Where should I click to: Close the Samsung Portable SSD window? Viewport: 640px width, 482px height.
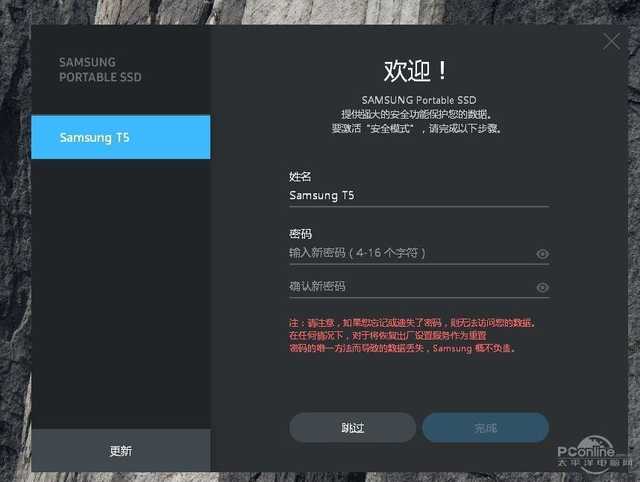click(611, 41)
